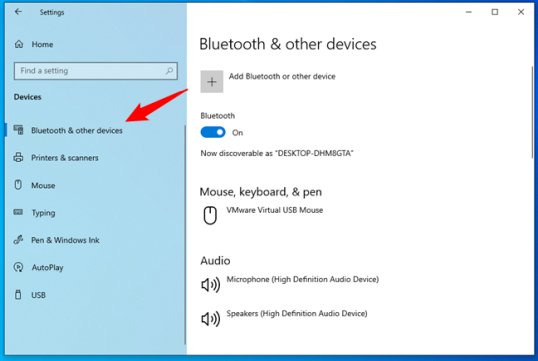Click the USB sidebar icon
The height and width of the screenshot is (361, 538).
pos(18,295)
